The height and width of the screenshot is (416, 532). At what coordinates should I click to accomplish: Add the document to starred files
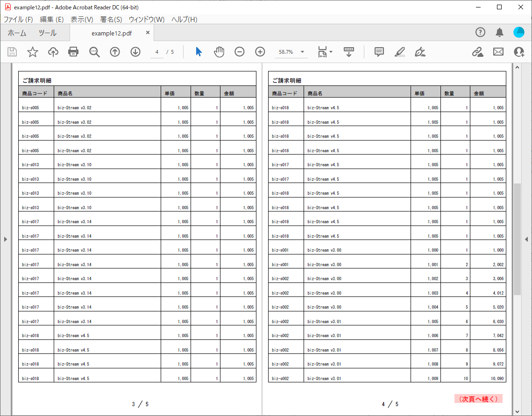(x=33, y=52)
